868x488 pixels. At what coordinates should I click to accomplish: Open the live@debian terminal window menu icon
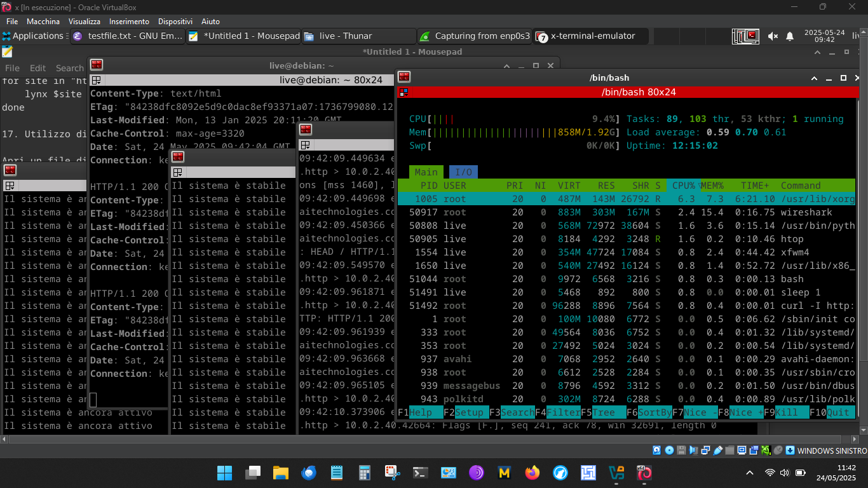point(97,65)
